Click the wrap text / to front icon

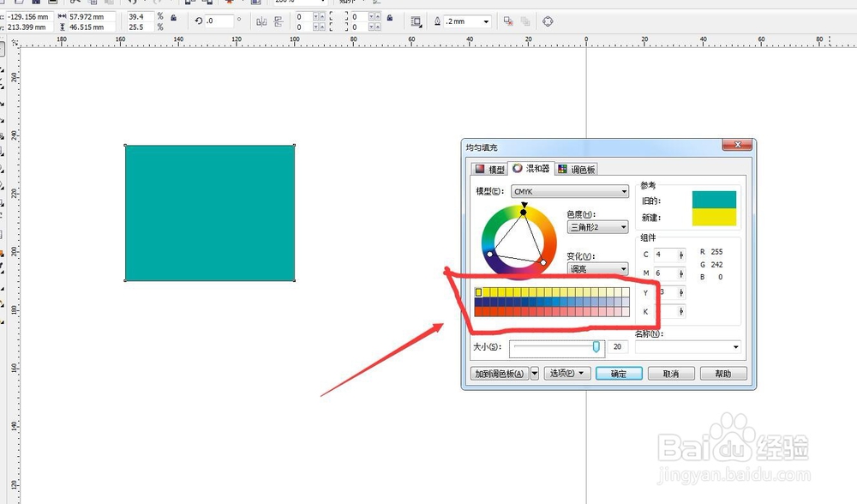coord(416,21)
